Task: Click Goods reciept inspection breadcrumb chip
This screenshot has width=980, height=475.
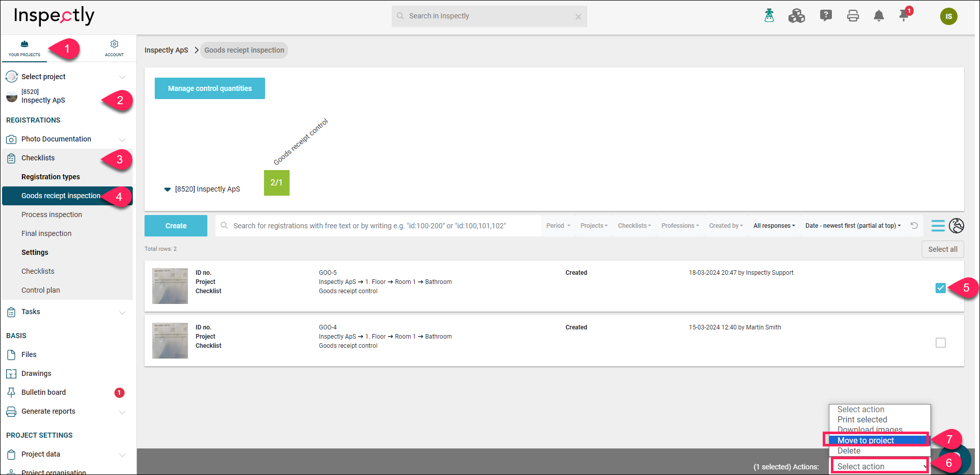Action: tap(244, 50)
